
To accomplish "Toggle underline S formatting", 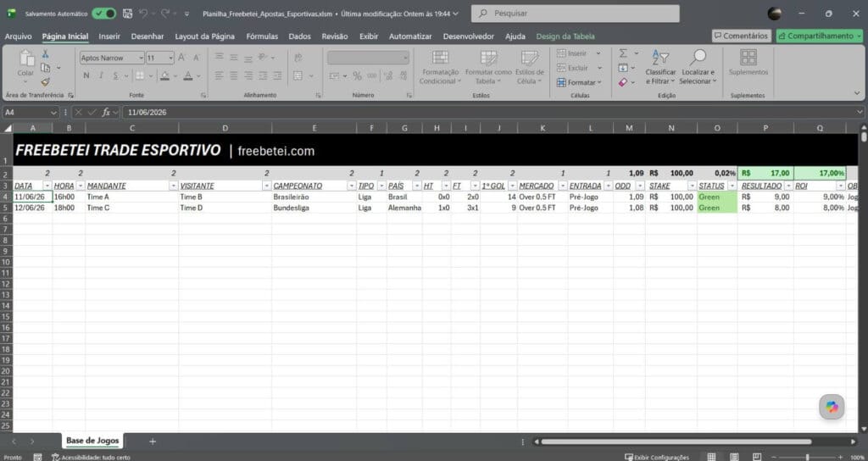I will pos(115,75).
